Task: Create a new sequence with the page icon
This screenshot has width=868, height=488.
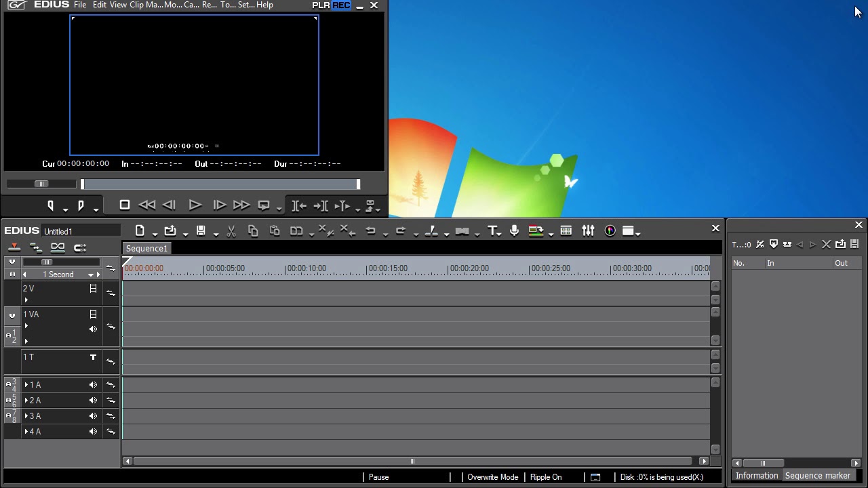Action: pyautogui.click(x=140, y=230)
